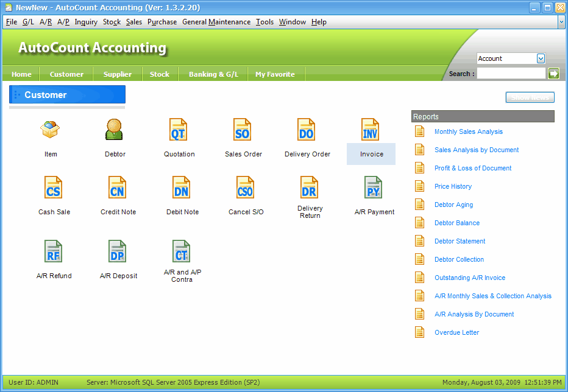Open the Tools menu
The width and height of the screenshot is (568, 392).
pyautogui.click(x=264, y=22)
